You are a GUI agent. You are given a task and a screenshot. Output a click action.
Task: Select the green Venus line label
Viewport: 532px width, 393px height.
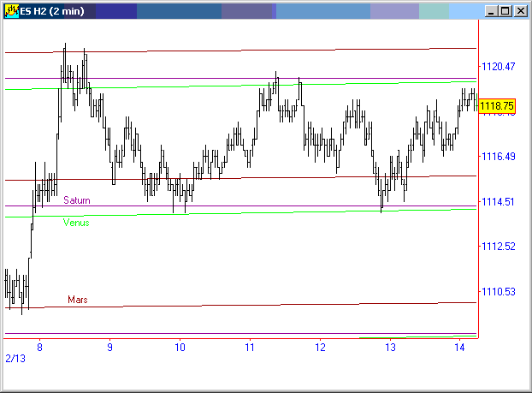[x=76, y=223]
